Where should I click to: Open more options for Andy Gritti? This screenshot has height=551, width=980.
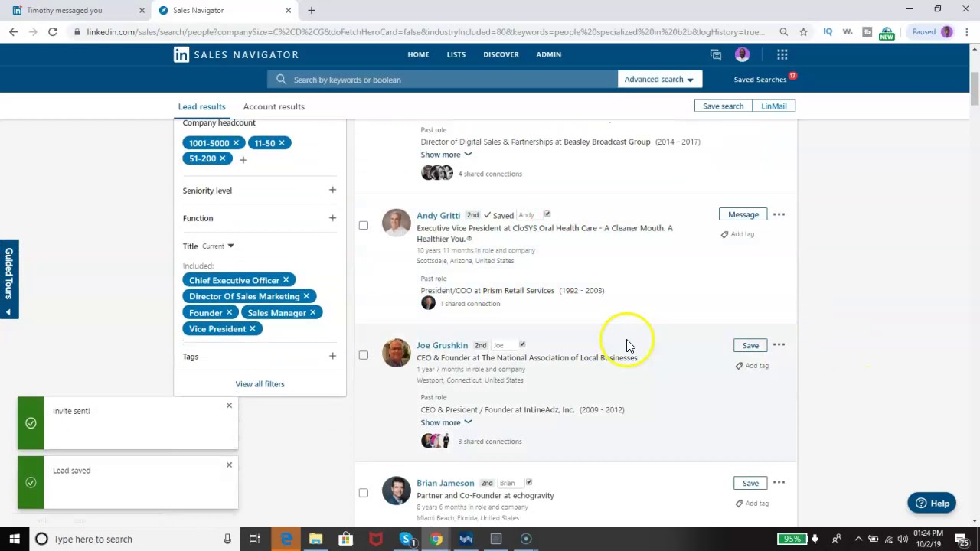[x=779, y=214]
